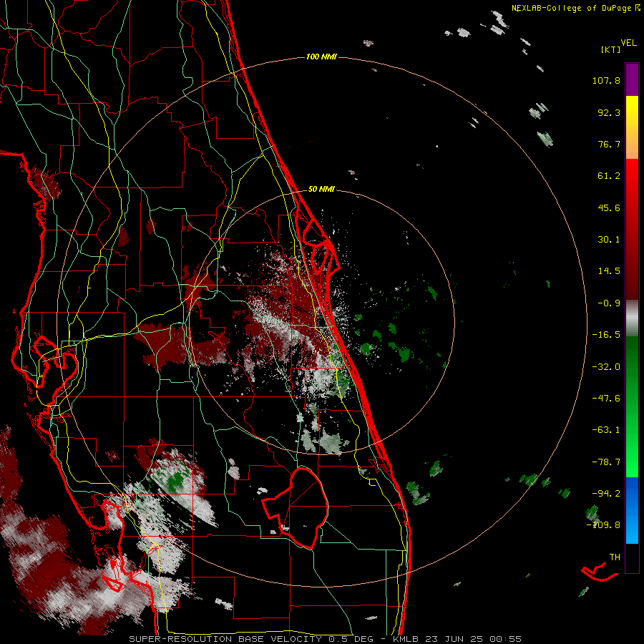
Task: Click the KMLB 23 JUN 25 00:55 timestamp
Action: [x=457, y=639]
